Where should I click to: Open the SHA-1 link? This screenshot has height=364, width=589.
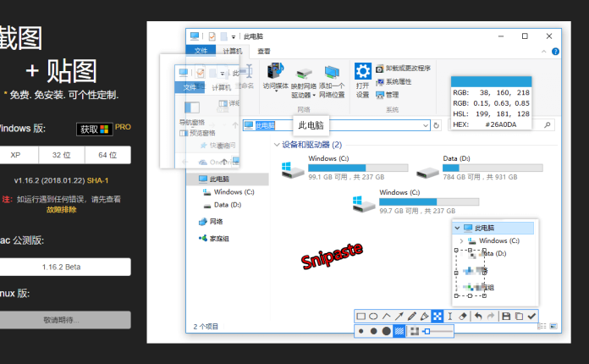97,180
